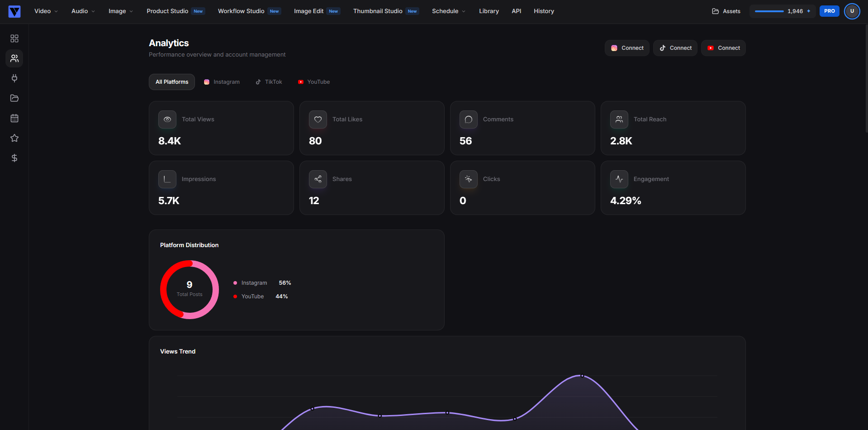Click the chart icon on Impressions card
Screen dimensions: 868x430
point(167,179)
